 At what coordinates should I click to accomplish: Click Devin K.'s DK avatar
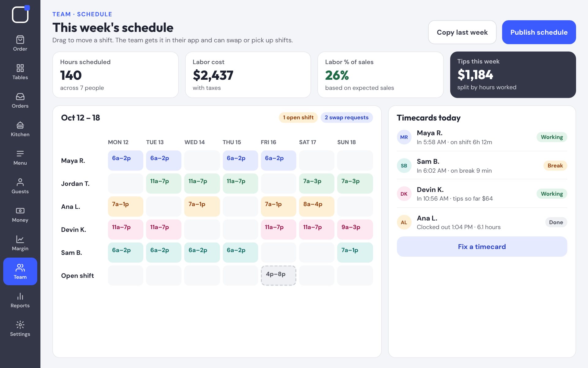pos(404,194)
